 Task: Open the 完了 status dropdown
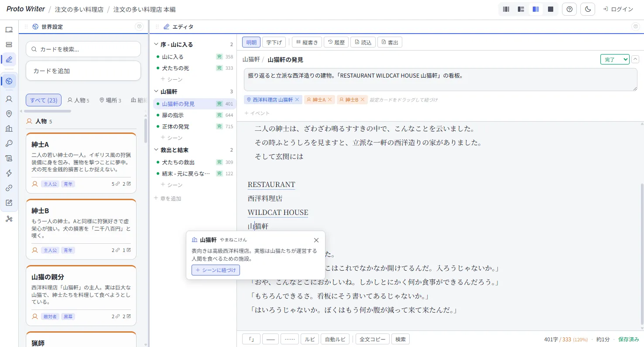tap(614, 59)
